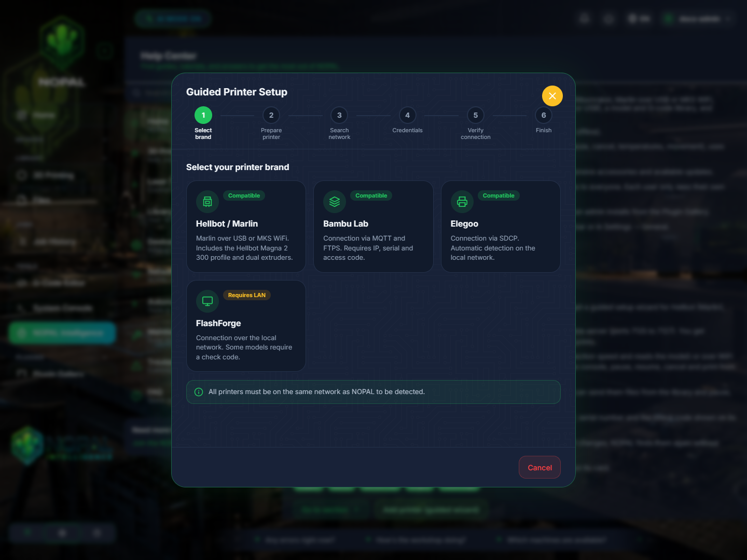Click the Bambu Lab layers icon
Screen dimensions: 747x560
pyautogui.click(x=335, y=202)
